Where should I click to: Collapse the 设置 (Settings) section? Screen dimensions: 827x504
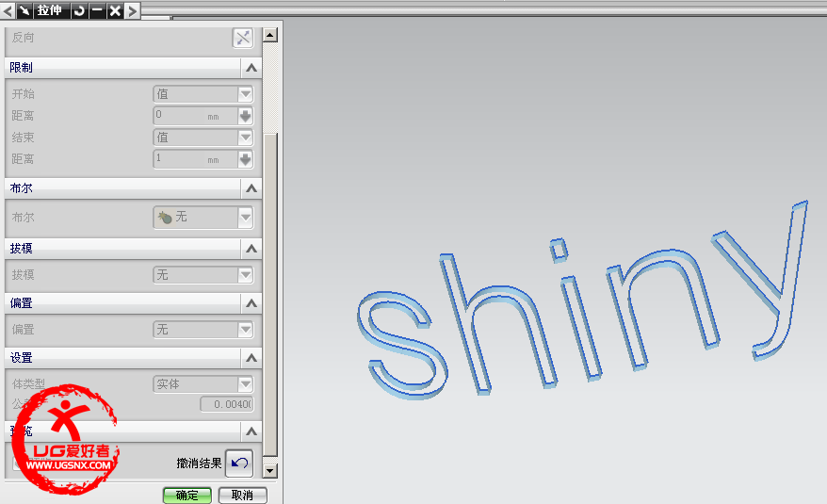click(x=251, y=358)
